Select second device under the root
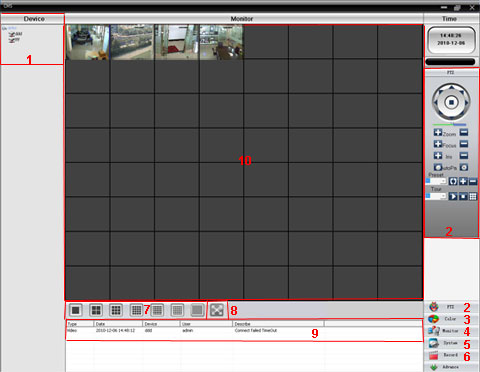This screenshot has width=480, height=372. tap(14, 40)
